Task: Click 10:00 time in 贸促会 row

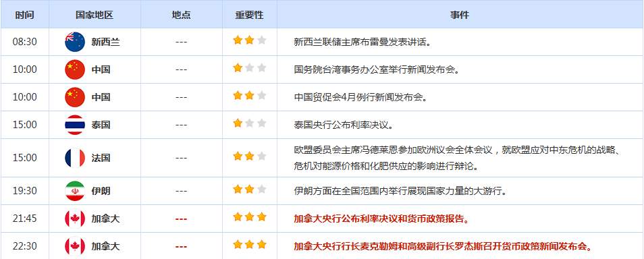Action: pyautogui.click(x=25, y=97)
